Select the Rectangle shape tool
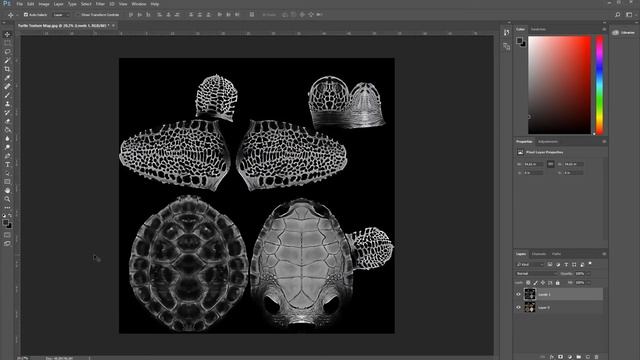 [x=7, y=182]
